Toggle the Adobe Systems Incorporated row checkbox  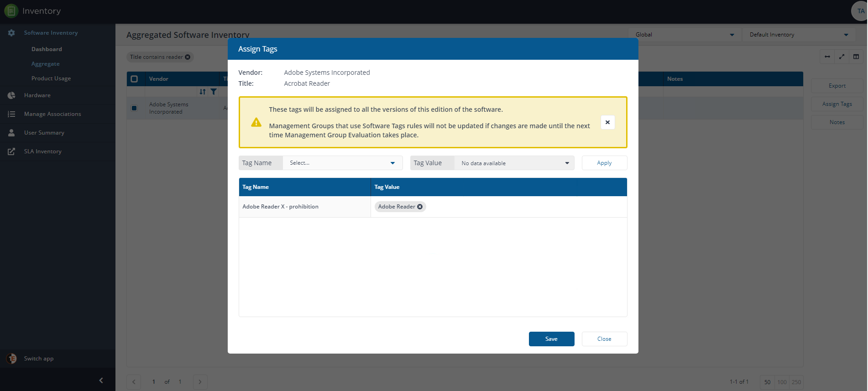point(134,108)
